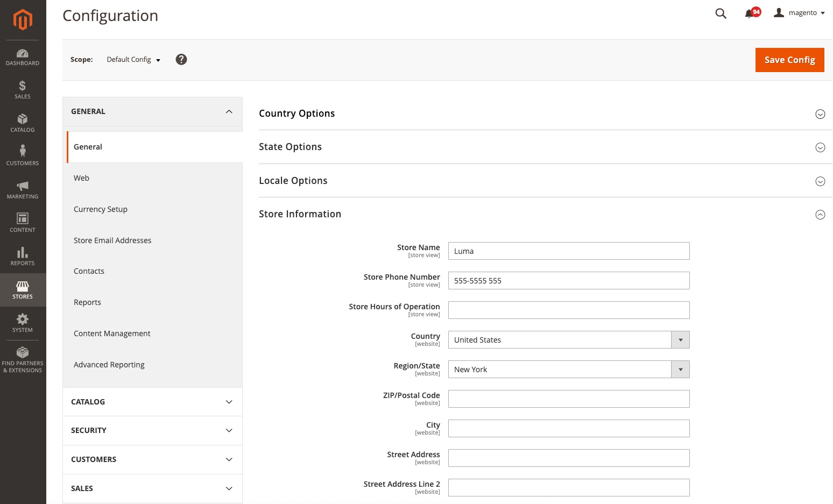Viewport: 833px width, 504px height.
Task: Open System settings in sidebar
Action: (x=23, y=323)
